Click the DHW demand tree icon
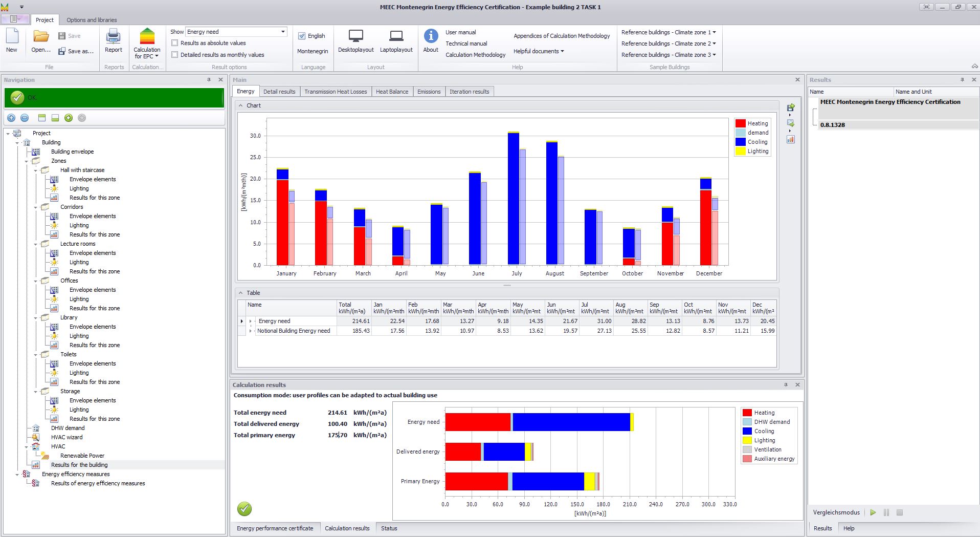980x537 pixels. click(36, 428)
